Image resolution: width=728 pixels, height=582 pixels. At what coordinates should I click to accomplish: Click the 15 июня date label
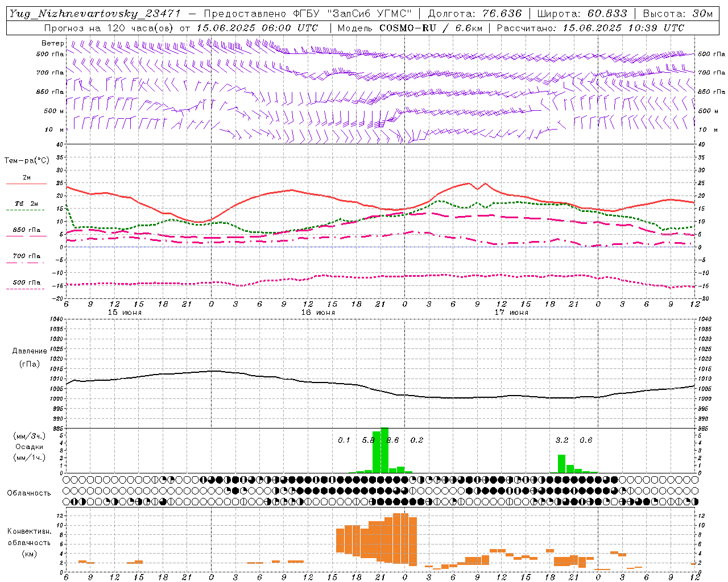pos(125,313)
